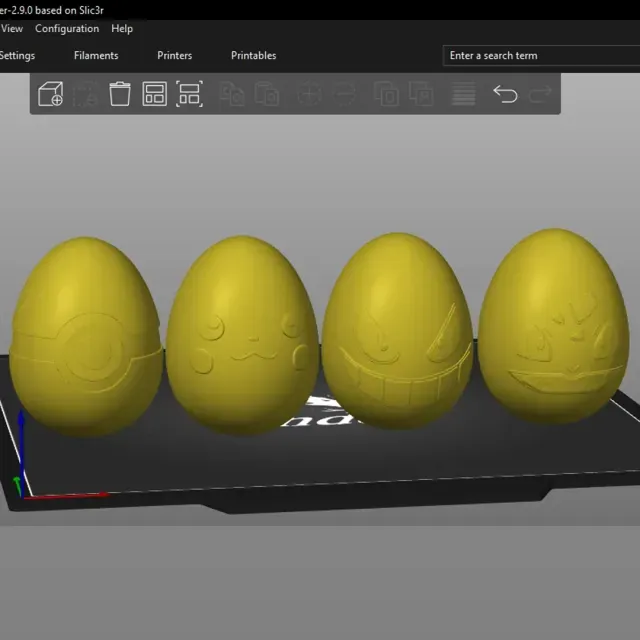Select the rightmost angry-face egg model
640x640 pixels.
[x=553, y=327]
